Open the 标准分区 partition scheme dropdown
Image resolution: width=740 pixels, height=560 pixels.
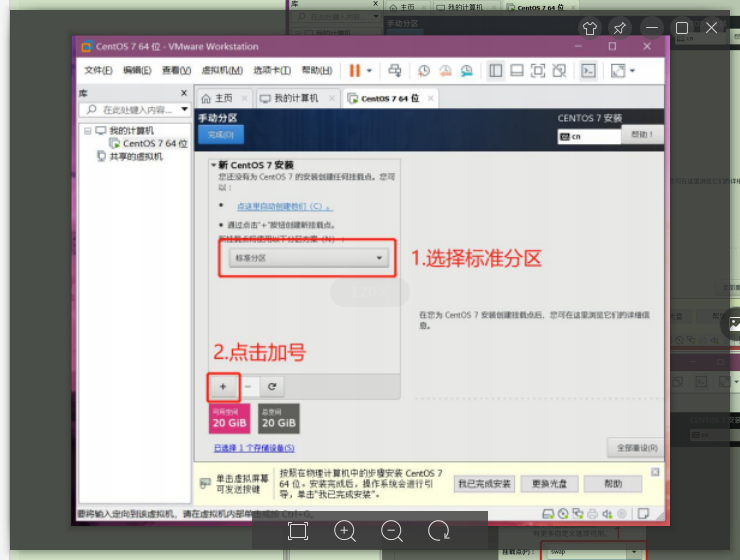click(309, 258)
